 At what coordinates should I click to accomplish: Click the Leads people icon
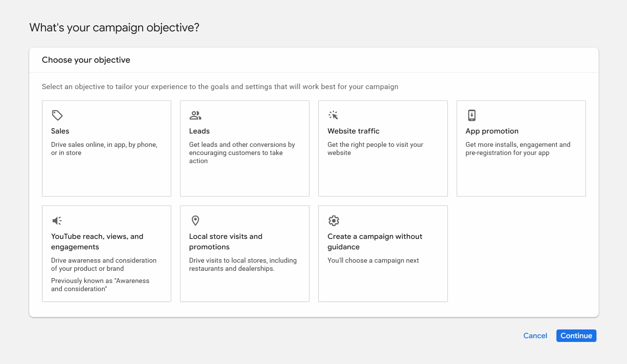[195, 115]
